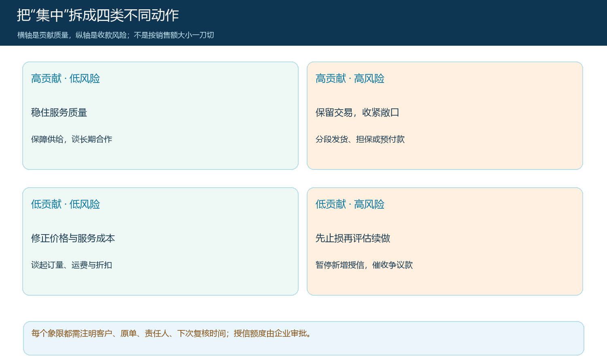Click the 高贡献 · 低风险 heading

pyautogui.click(x=66, y=78)
